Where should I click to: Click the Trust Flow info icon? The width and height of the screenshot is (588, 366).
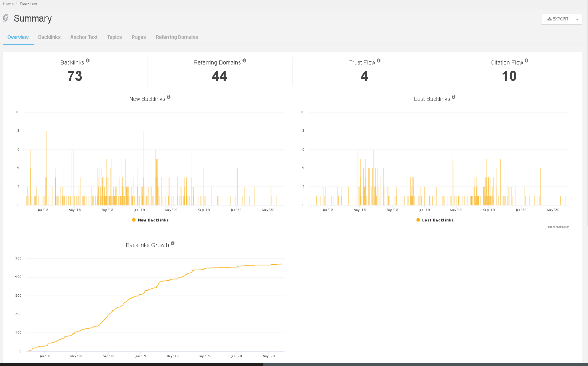click(379, 61)
